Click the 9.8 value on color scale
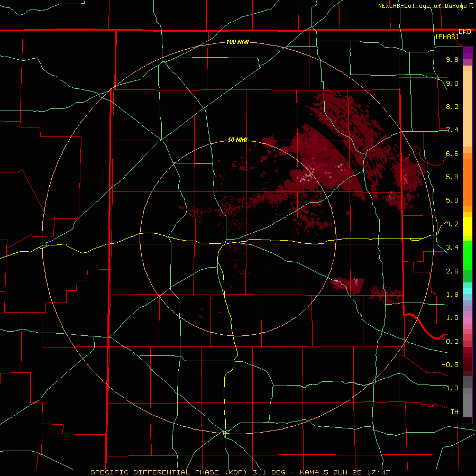476x476 pixels. coord(452,59)
